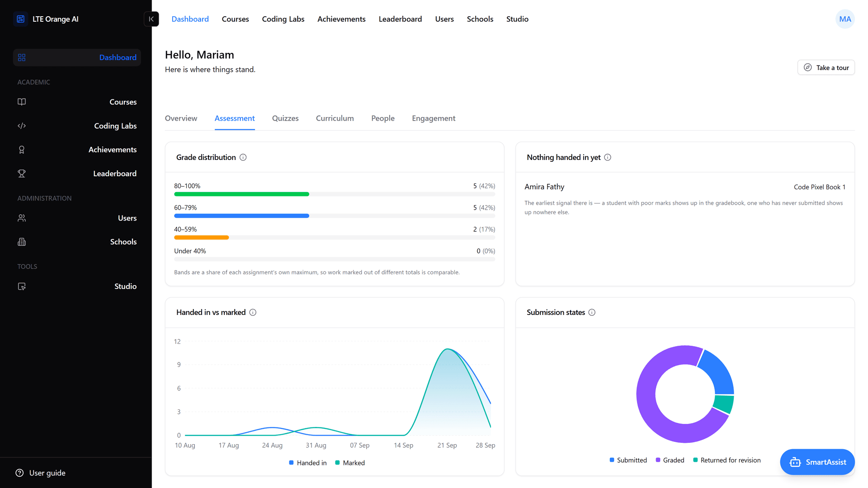The image size is (868, 488).
Task: Open the Engagement tab
Action: [434, 118]
